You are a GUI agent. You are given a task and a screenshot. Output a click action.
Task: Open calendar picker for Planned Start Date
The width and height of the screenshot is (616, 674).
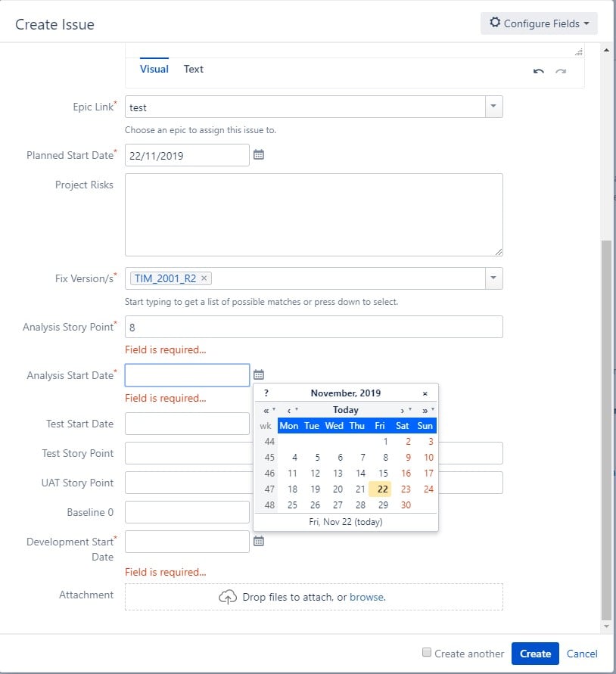(x=259, y=155)
